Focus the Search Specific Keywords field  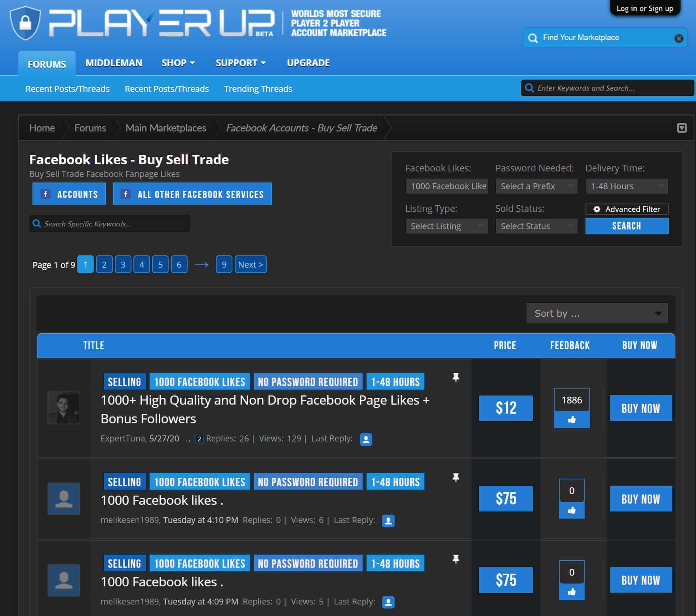coord(110,224)
